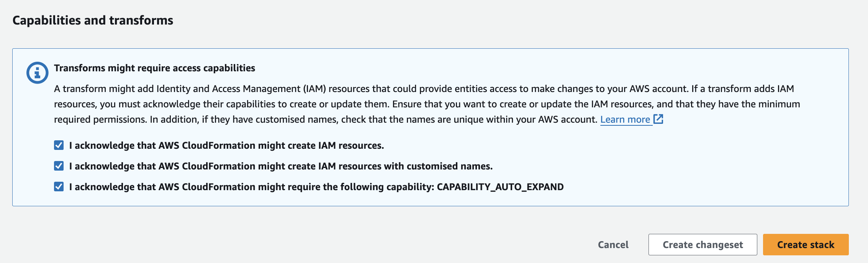868x263 pixels.
Task: Open the Learn more link
Action: coord(625,120)
